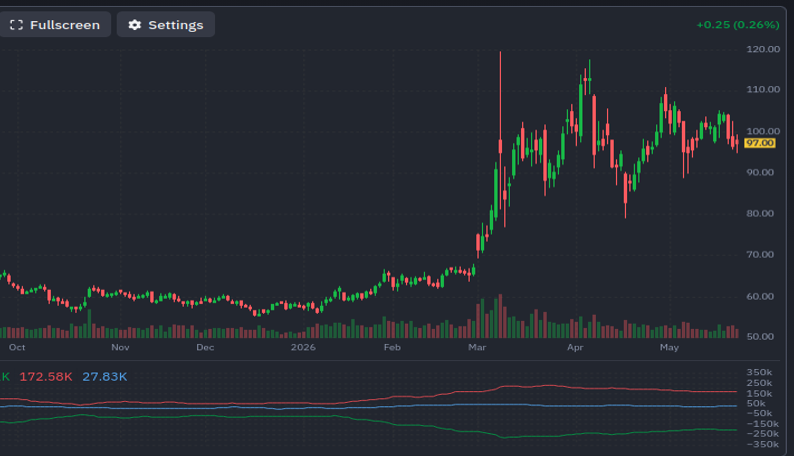This screenshot has width=794, height=456.
Task: Click the Apr date axis label
Action: pyautogui.click(x=575, y=347)
